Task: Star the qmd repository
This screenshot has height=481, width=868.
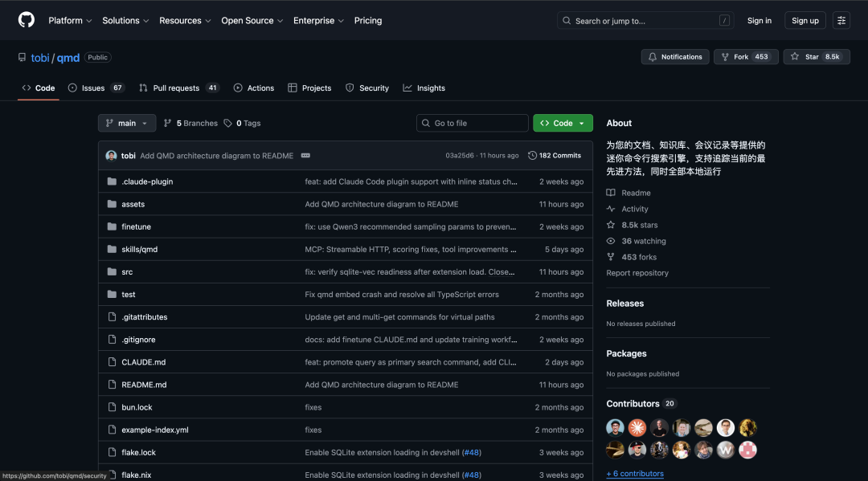Action: click(816, 57)
